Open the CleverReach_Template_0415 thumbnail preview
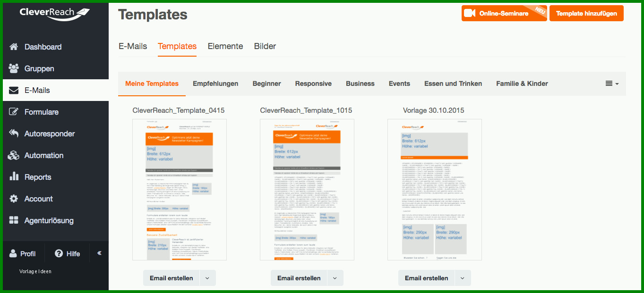The height and width of the screenshot is (293, 644). pos(180,190)
